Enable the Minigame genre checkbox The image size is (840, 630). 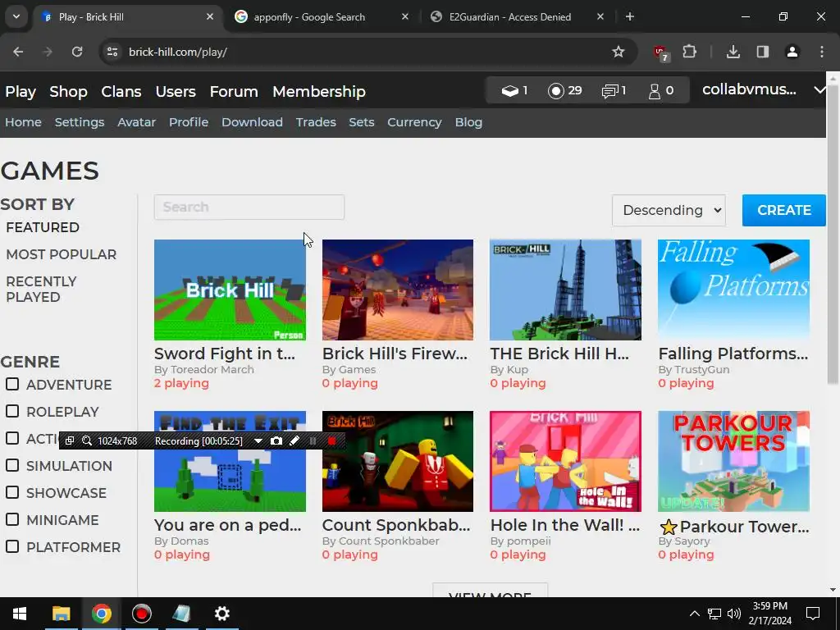pos(12,519)
